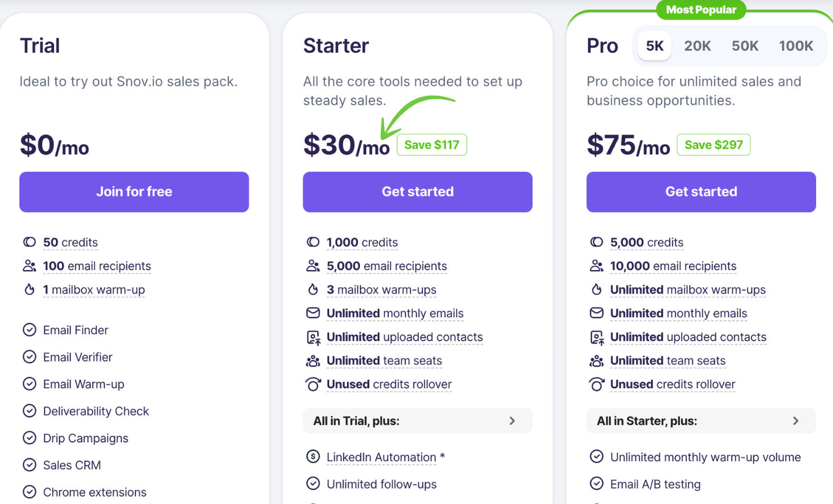The image size is (833, 504).
Task: Click the credits coin icon in Trial plan
Action: pyautogui.click(x=29, y=242)
